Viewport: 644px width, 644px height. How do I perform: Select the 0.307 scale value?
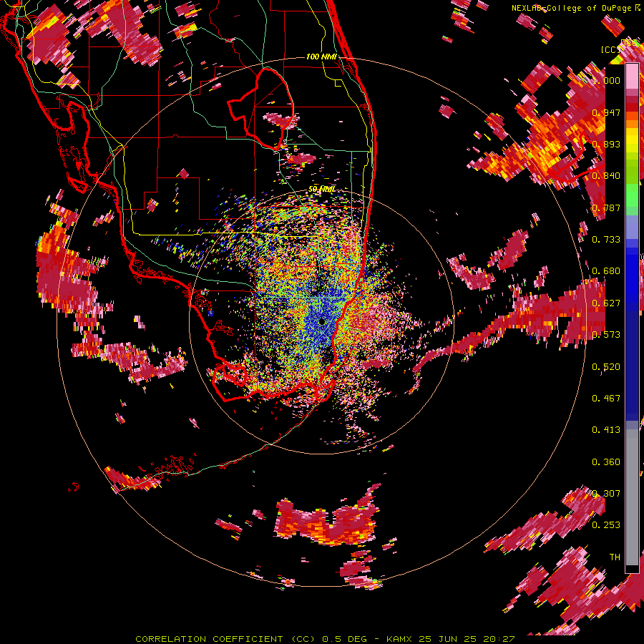[x=606, y=493]
